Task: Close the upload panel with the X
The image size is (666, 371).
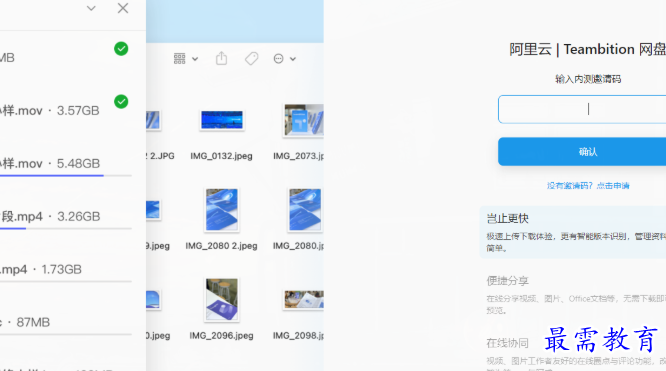Action: (123, 8)
